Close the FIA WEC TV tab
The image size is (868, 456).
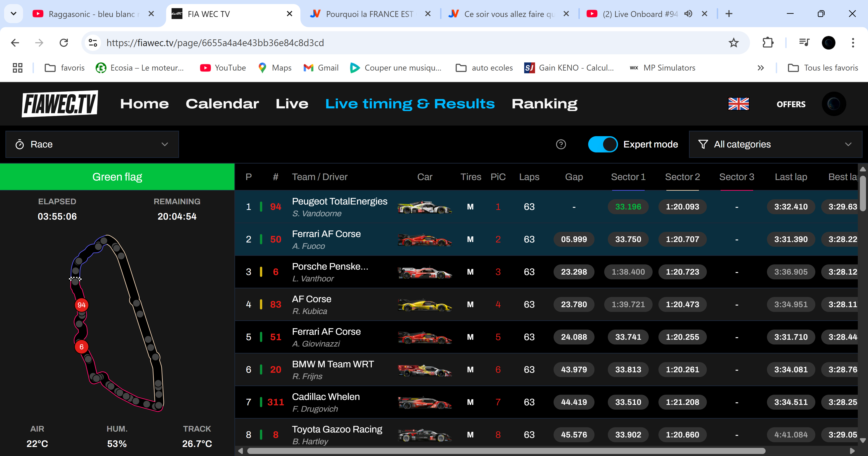tap(289, 14)
